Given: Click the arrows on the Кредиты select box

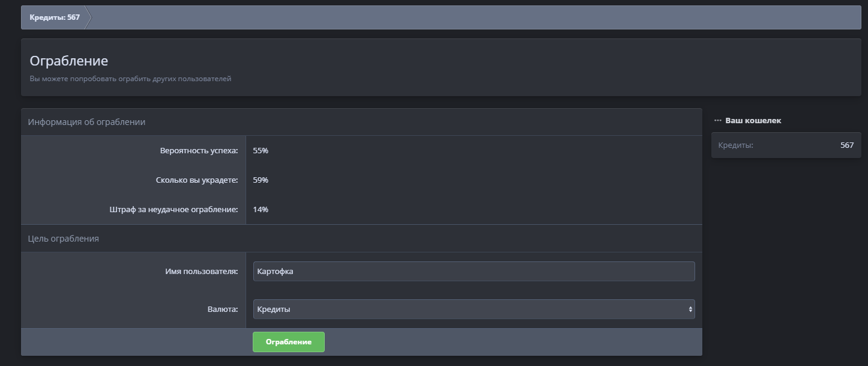Looking at the screenshot, I should click(x=690, y=310).
